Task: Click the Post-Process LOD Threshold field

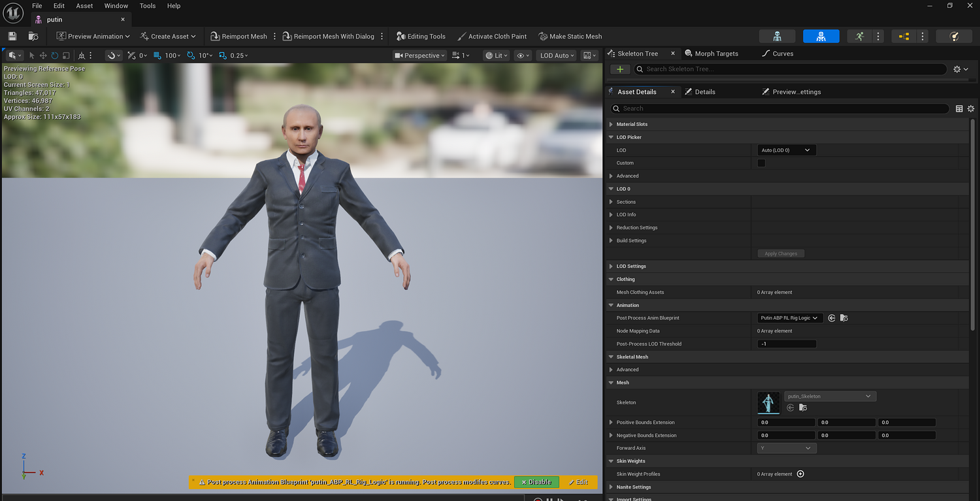Action: [787, 344]
